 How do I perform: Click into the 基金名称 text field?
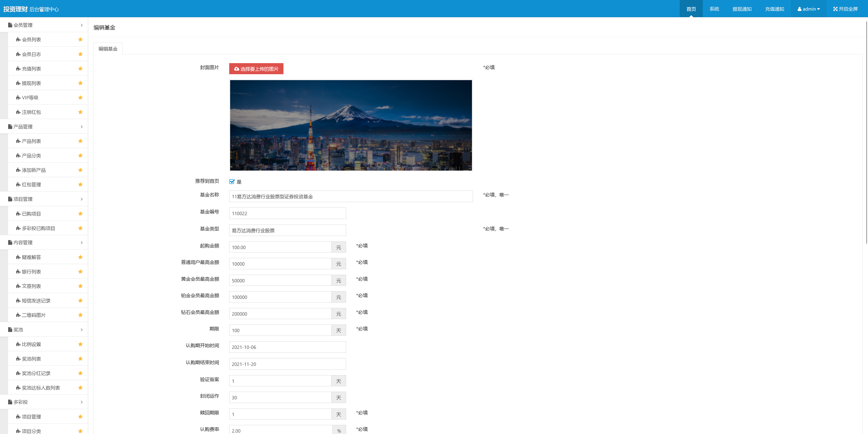[350, 197]
